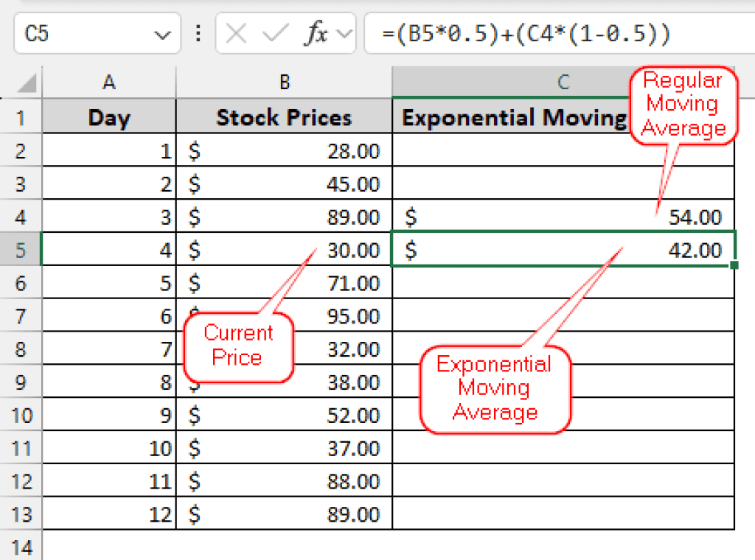Click the Exponential Moving Average callout

point(493,388)
